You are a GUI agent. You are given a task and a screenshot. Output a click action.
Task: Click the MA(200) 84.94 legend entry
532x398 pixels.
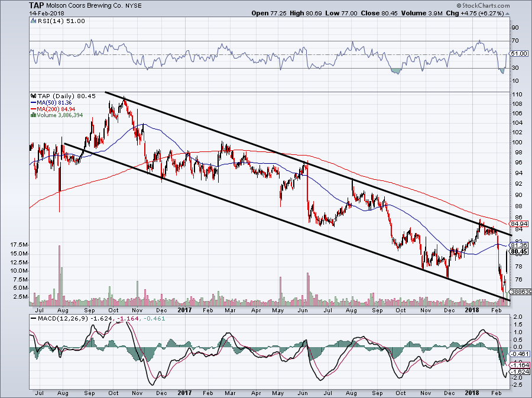[56, 109]
